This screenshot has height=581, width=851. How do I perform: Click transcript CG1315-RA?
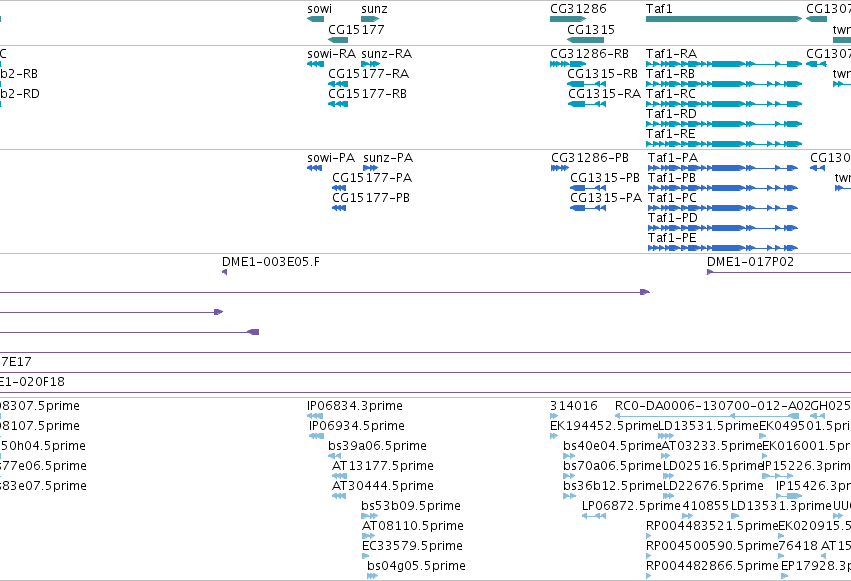604,94
